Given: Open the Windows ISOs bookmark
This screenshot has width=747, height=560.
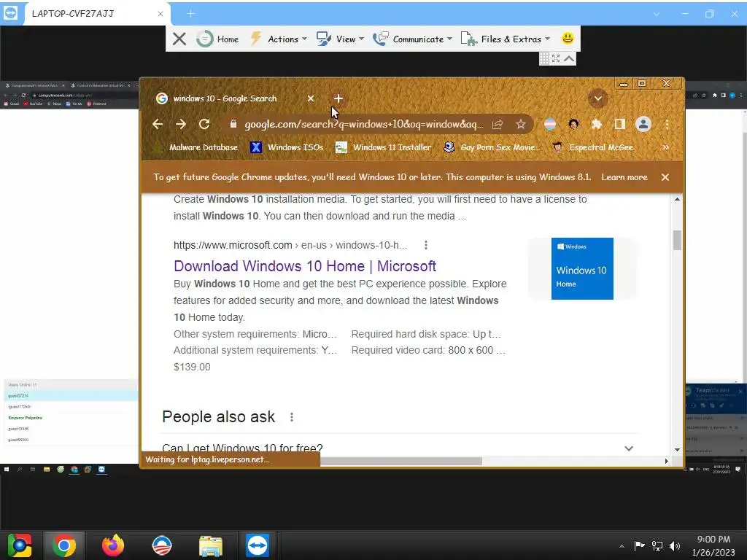Looking at the screenshot, I should point(286,147).
